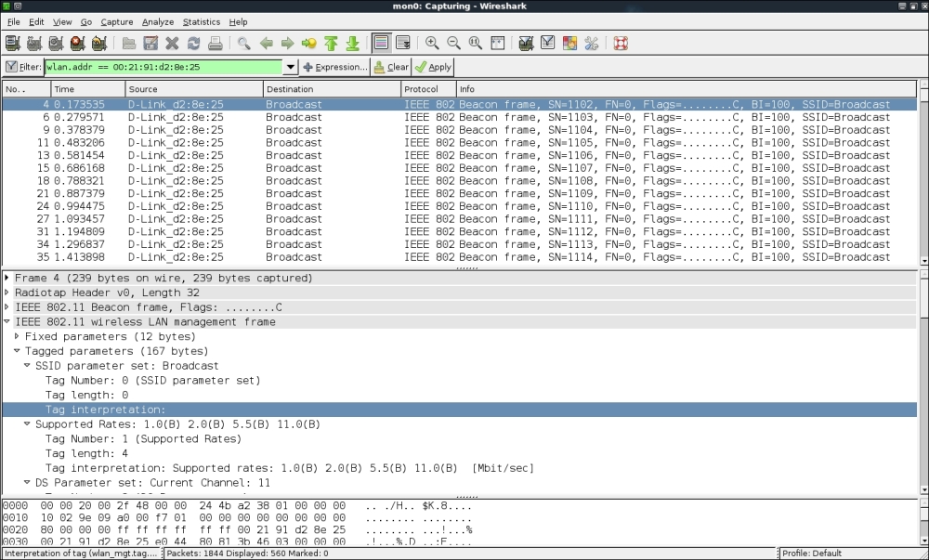Collapse the DS Parameter set node
Screen dimensions: 929x560
[x=27, y=482]
